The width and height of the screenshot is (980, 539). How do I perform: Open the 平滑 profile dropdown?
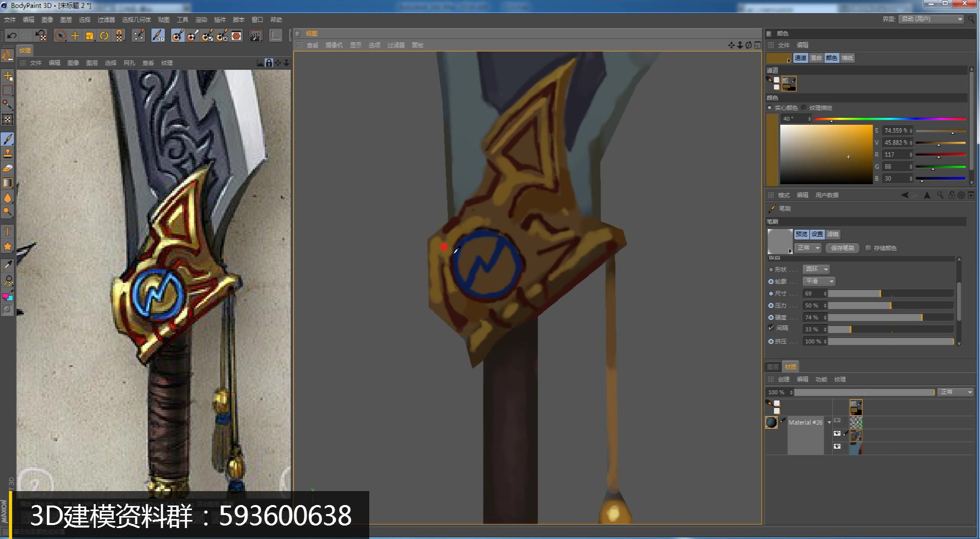point(818,281)
